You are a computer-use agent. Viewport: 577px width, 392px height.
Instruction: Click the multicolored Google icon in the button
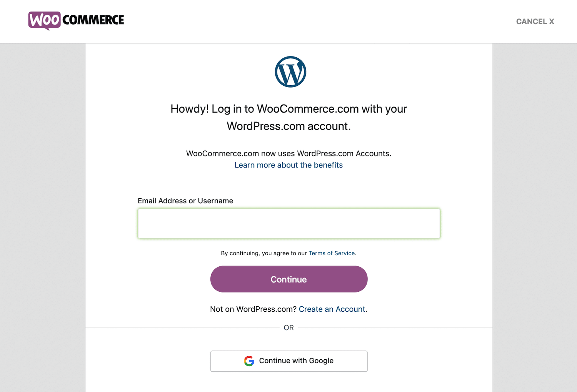coord(249,361)
